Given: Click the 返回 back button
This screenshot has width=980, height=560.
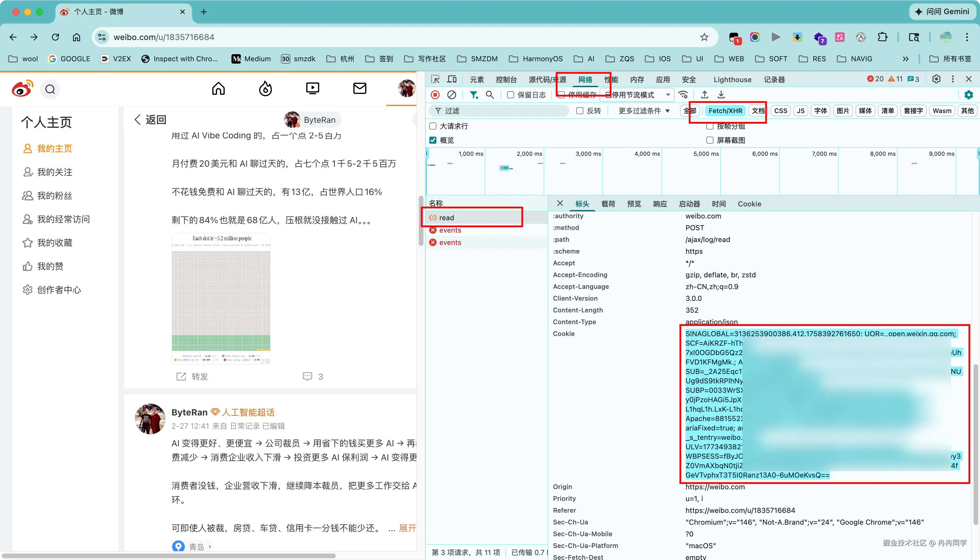Looking at the screenshot, I should pos(150,120).
